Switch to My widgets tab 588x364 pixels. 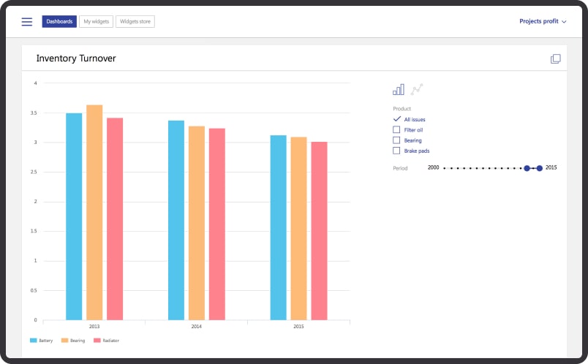(96, 22)
